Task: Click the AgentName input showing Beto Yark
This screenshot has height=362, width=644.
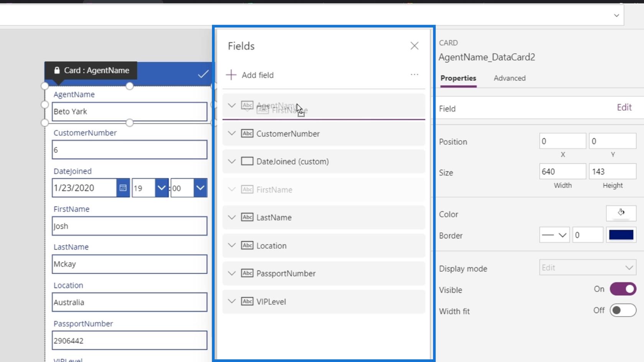Action: (130, 111)
